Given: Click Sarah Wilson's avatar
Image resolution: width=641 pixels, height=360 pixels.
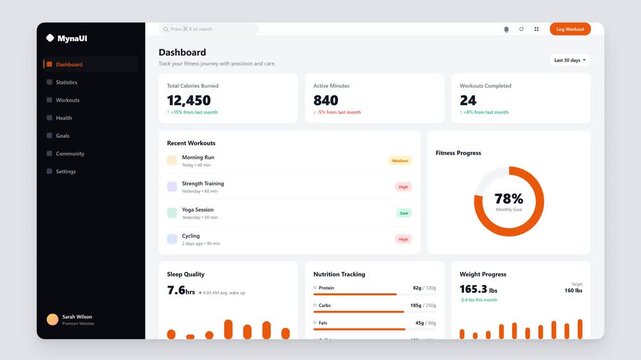Looking at the screenshot, I should click(52, 320).
